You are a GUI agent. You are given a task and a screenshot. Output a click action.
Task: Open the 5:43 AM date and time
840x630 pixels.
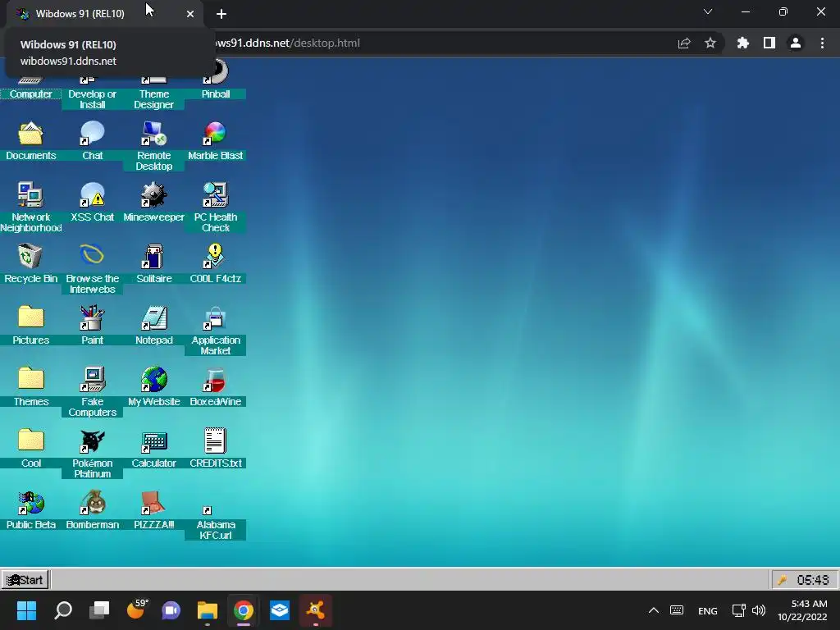(x=802, y=610)
